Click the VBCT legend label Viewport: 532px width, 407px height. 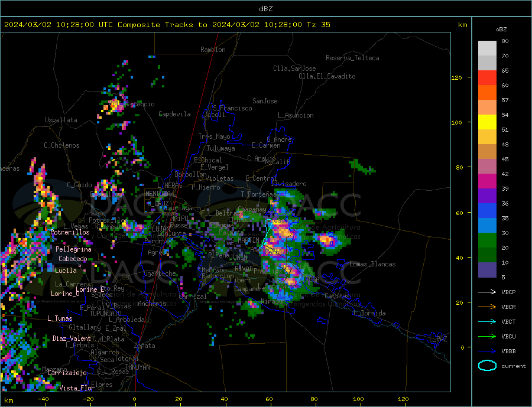508,321
